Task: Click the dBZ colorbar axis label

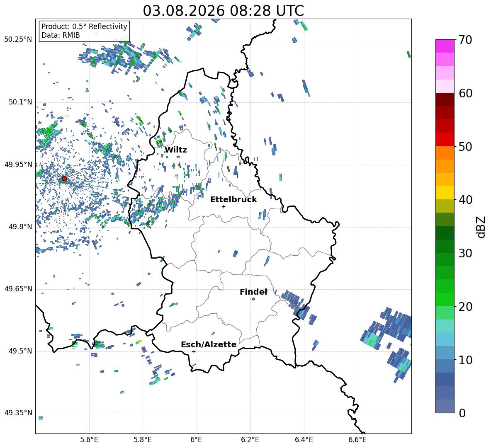Action: [x=481, y=227]
